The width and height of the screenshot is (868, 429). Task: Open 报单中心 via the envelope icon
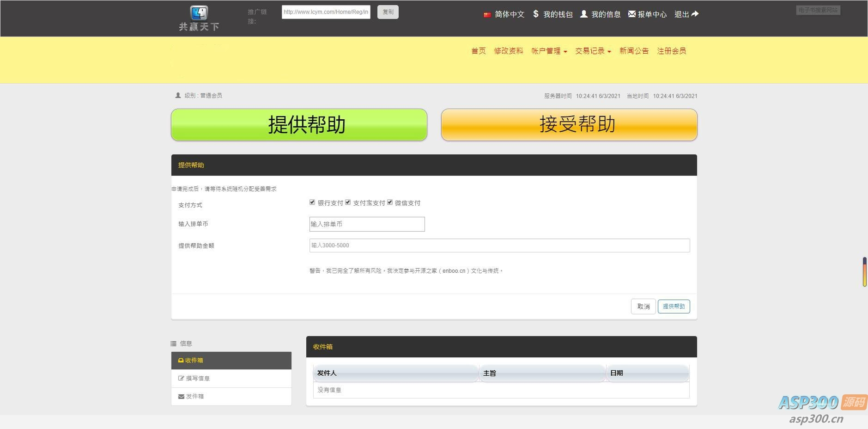[632, 14]
